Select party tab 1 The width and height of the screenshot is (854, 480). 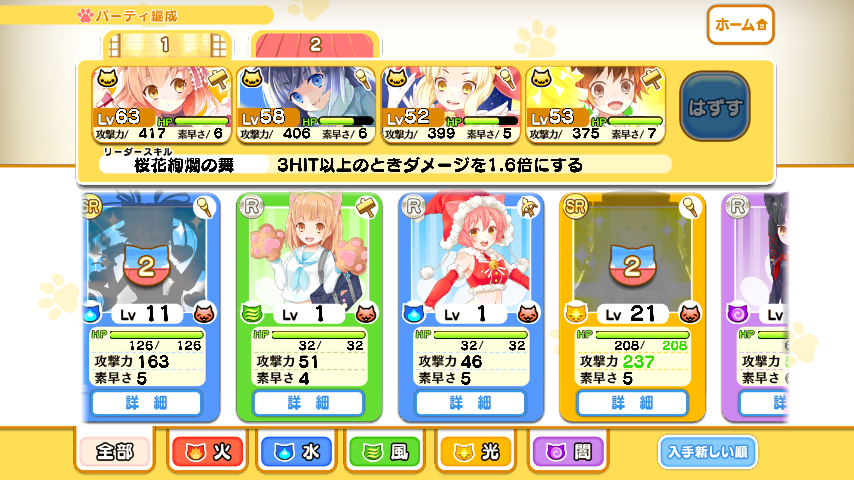(166, 44)
